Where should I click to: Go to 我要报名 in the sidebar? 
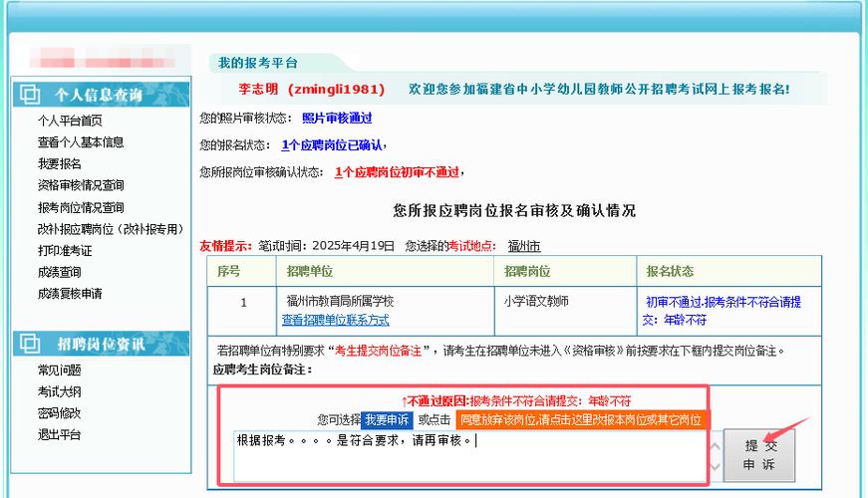coord(59,163)
